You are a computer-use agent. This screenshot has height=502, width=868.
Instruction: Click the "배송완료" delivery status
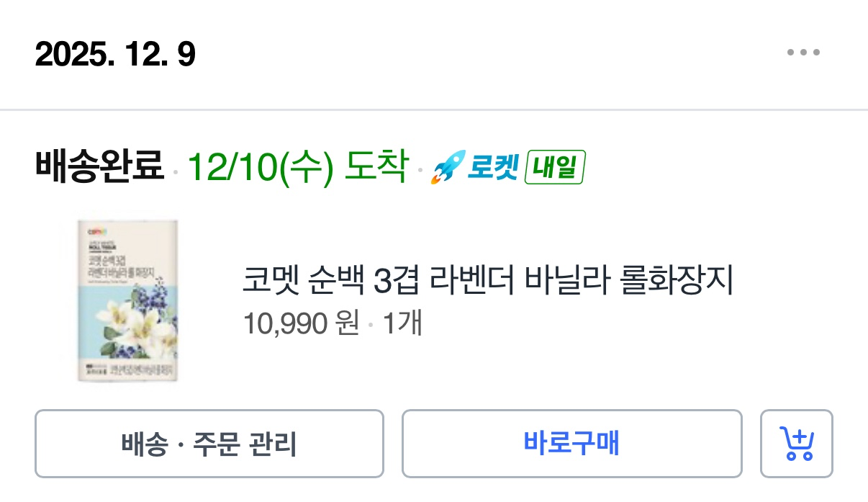[x=99, y=166]
